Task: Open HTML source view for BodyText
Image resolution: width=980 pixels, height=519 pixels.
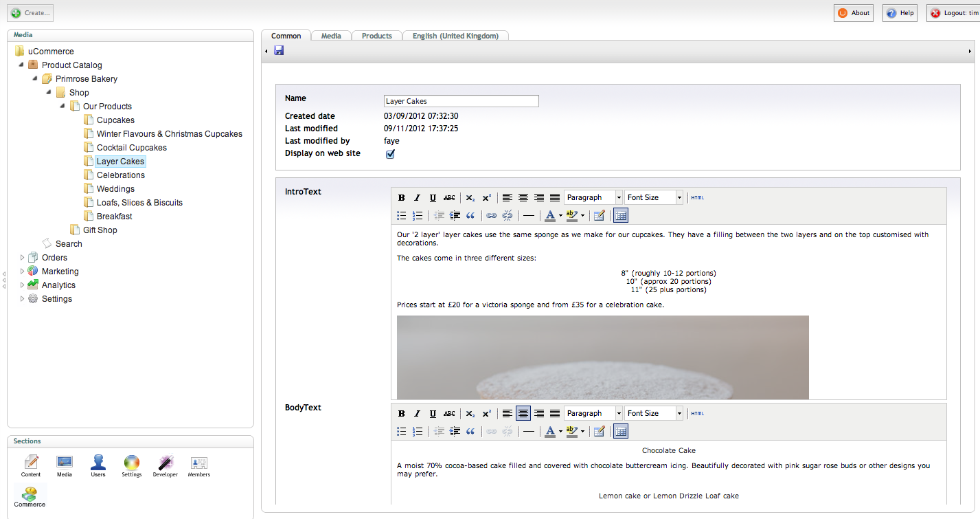Action: (x=697, y=413)
